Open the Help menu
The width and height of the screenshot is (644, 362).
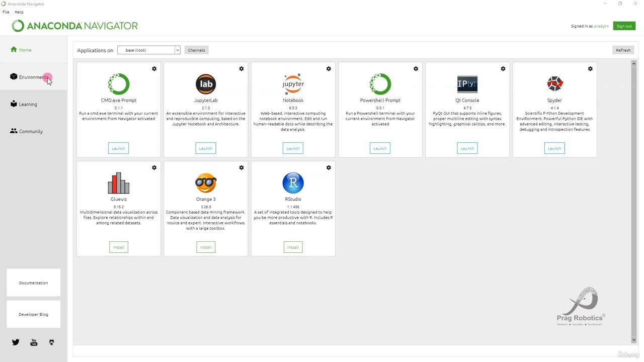click(19, 12)
